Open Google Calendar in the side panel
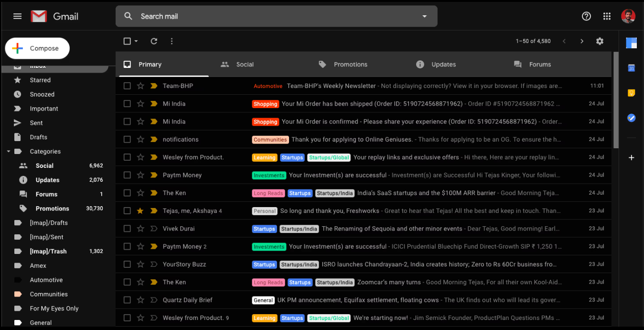Viewport: 644px width, 330px height. tap(632, 68)
